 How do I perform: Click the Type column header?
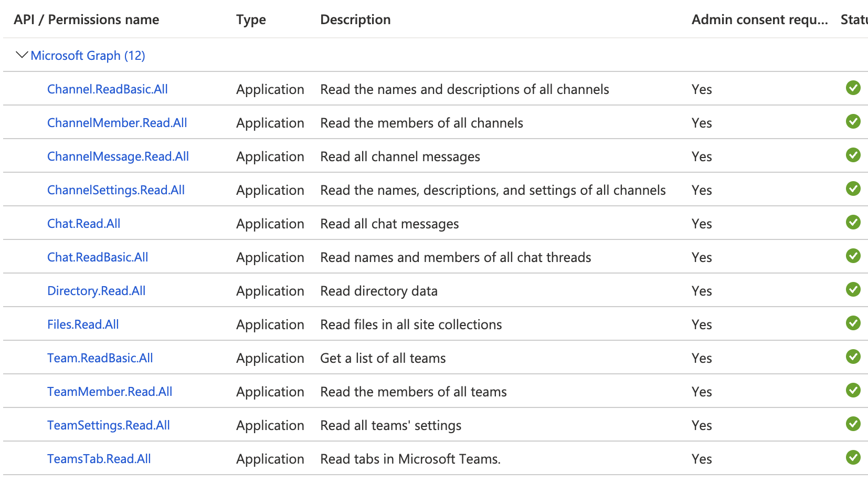251,20
